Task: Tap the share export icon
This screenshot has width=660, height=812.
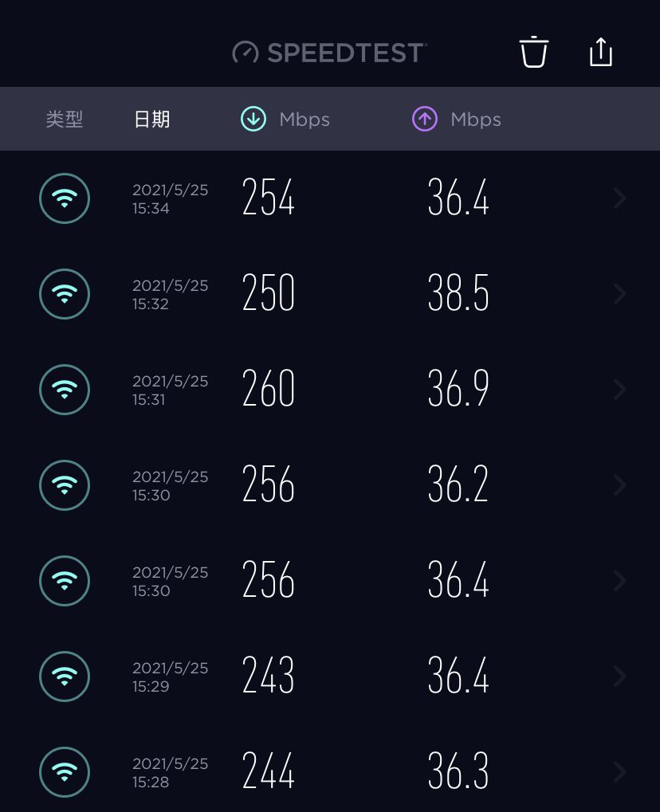Action: (x=601, y=52)
